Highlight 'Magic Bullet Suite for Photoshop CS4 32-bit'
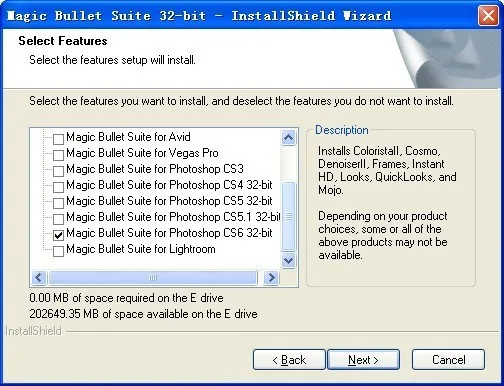This screenshot has width=504, height=386. [x=169, y=185]
